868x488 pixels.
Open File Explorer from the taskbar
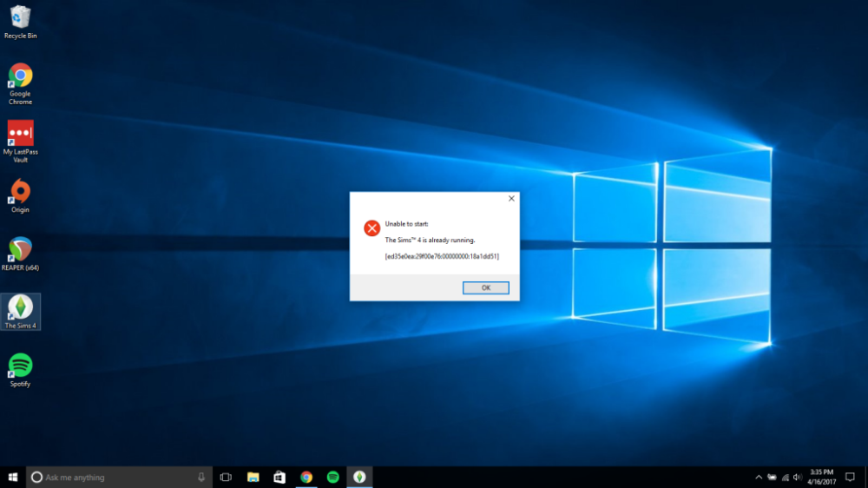click(253, 477)
